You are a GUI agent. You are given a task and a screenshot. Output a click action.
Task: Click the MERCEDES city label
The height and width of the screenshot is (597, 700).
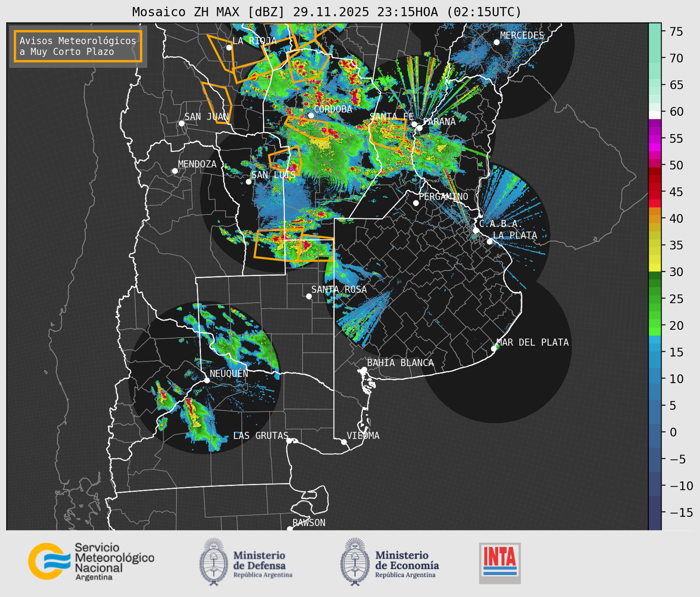[522, 35]
